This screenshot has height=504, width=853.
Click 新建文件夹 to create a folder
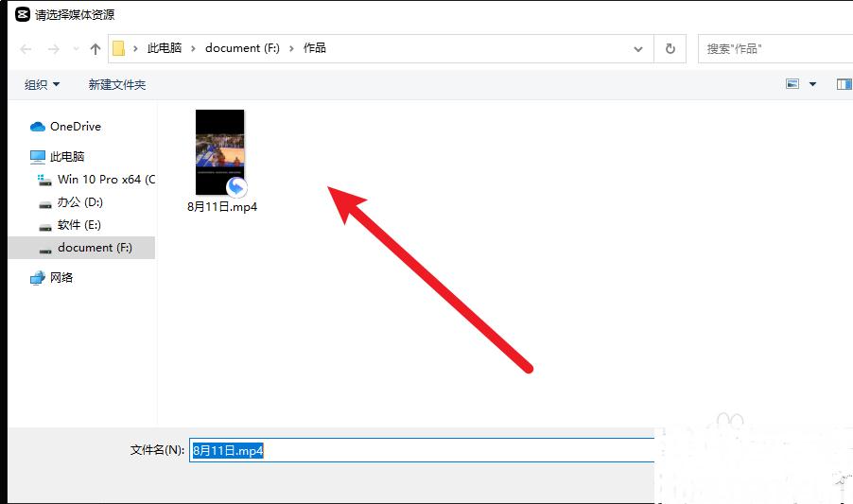[x=117, y=85]
